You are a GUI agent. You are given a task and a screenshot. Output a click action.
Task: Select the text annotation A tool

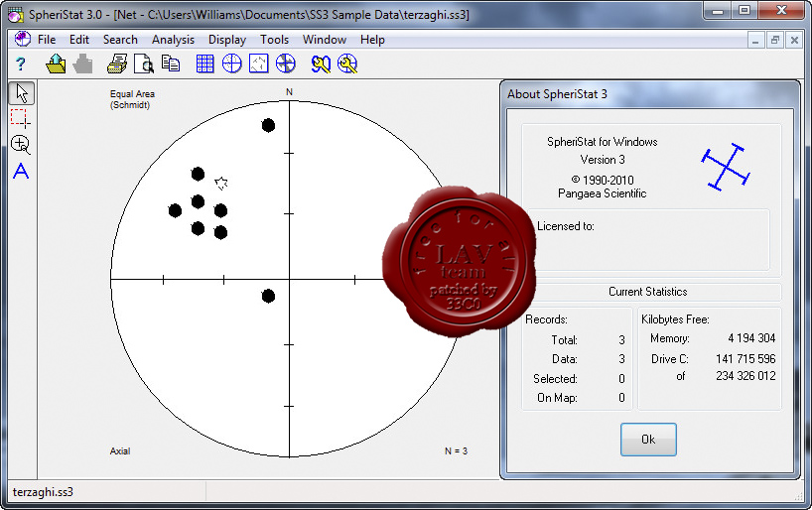coord(21,171)
